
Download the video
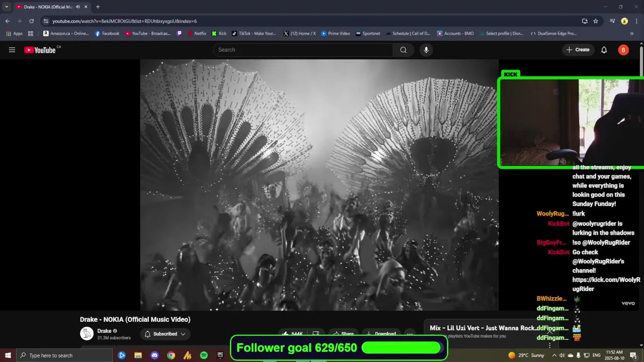tap(380, 334)
